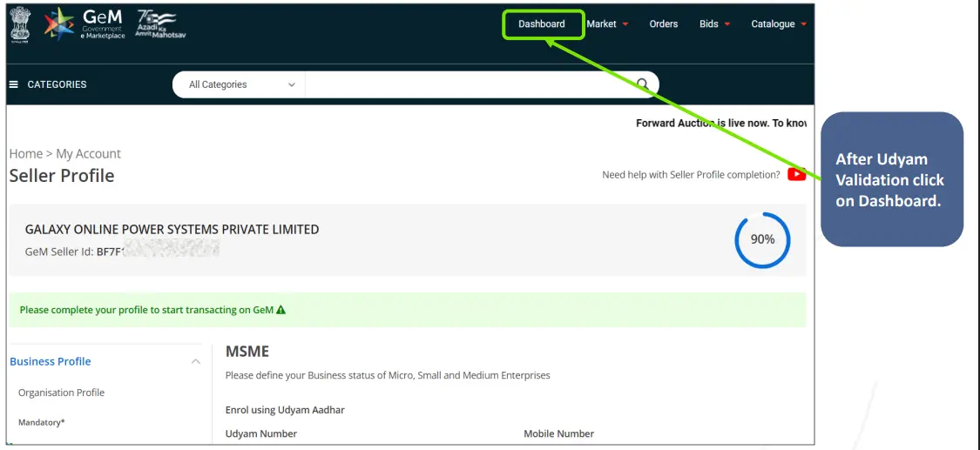980x450 pixels.
Task: Open the Dashboard menu item
Action: click(x=542, y=24)
